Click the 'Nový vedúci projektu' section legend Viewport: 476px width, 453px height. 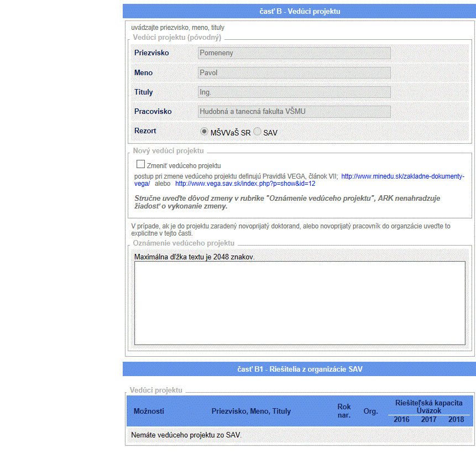tap(169, 151)
